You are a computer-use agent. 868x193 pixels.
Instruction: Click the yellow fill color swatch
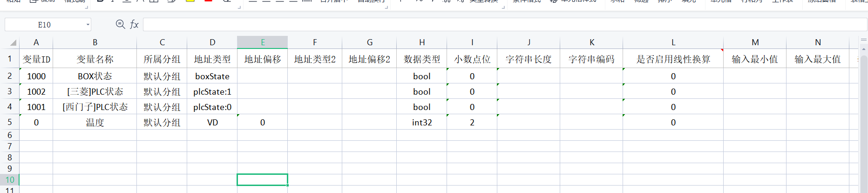[190, 1]
